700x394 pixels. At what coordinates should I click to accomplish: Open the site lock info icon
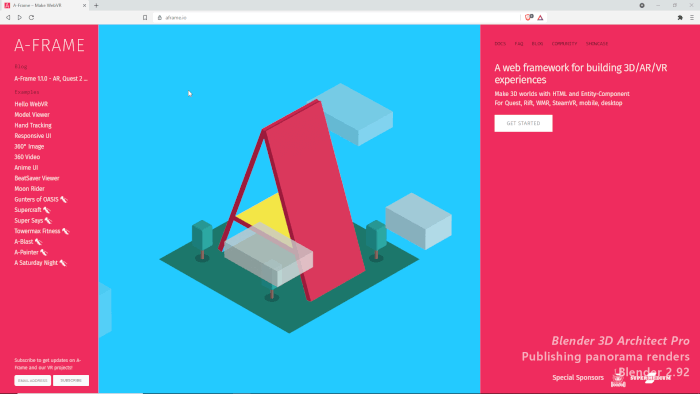160,17
